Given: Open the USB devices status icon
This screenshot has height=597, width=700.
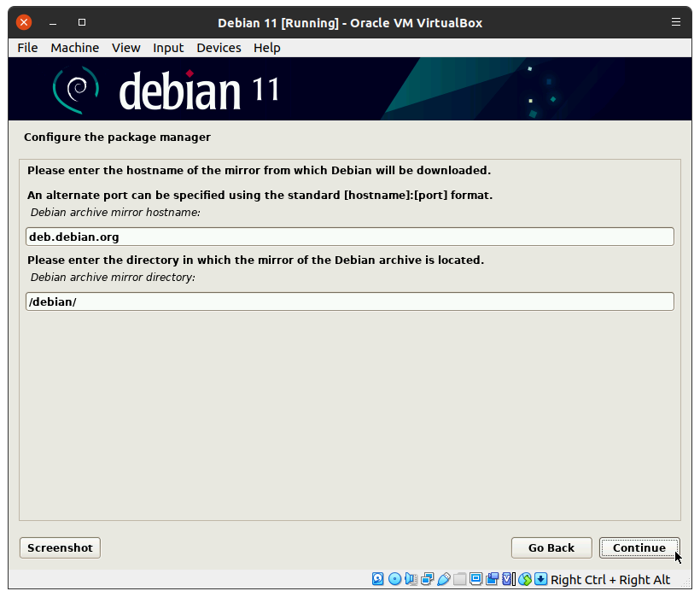Looking at the screenshot, I should [x=443, y=579].
